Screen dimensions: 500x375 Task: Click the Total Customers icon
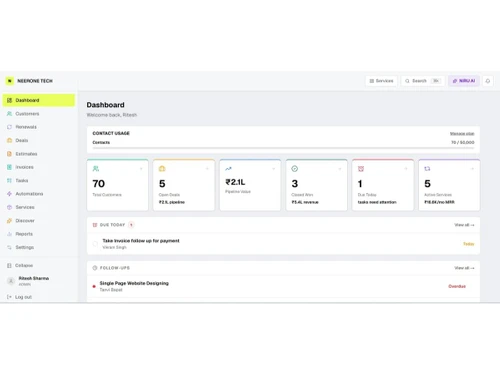96,169
